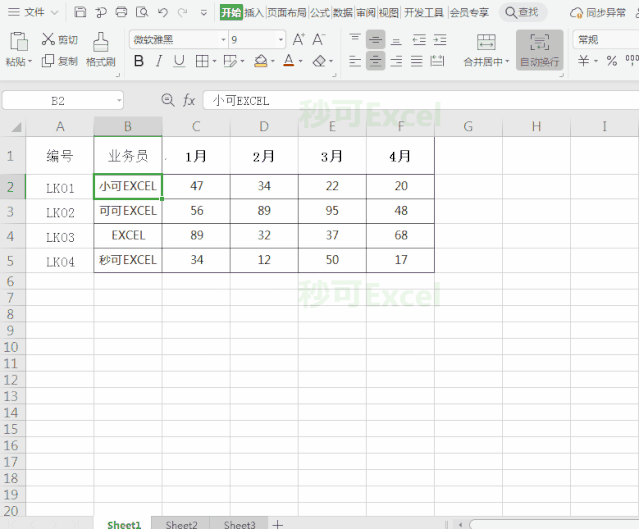Screen dimensions: 639x529
Task: Click the currency yen symbol icon
Action: tap(583, 61)
